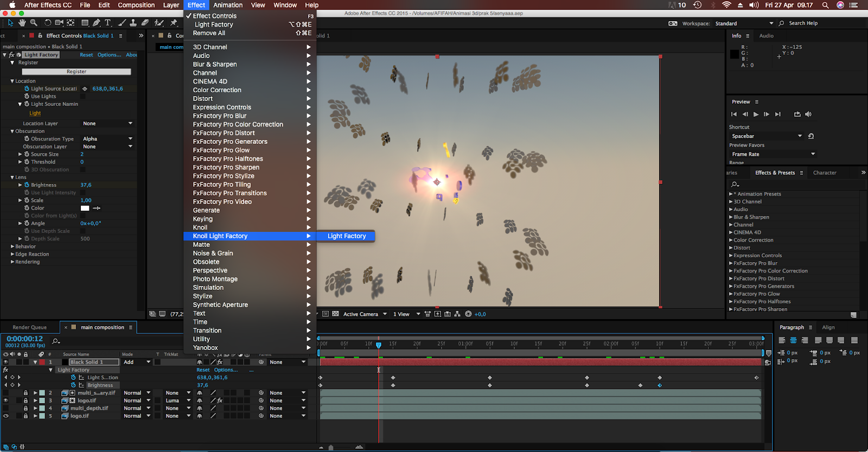Select the Brush tool
This screenshot has height=452, width=868.
[x=122, y=23]
